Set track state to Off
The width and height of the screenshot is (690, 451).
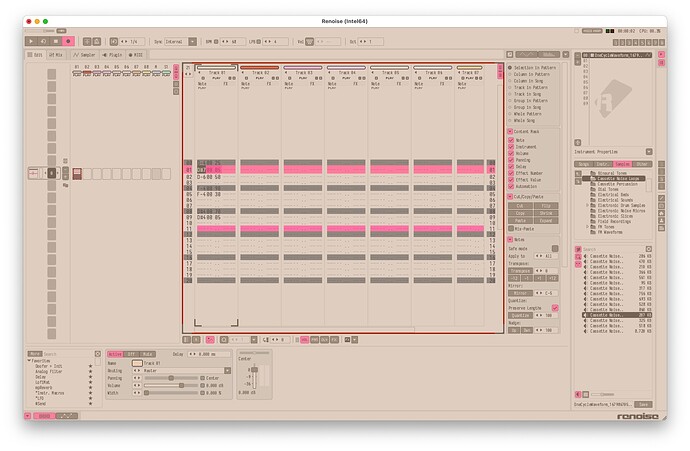131,354
